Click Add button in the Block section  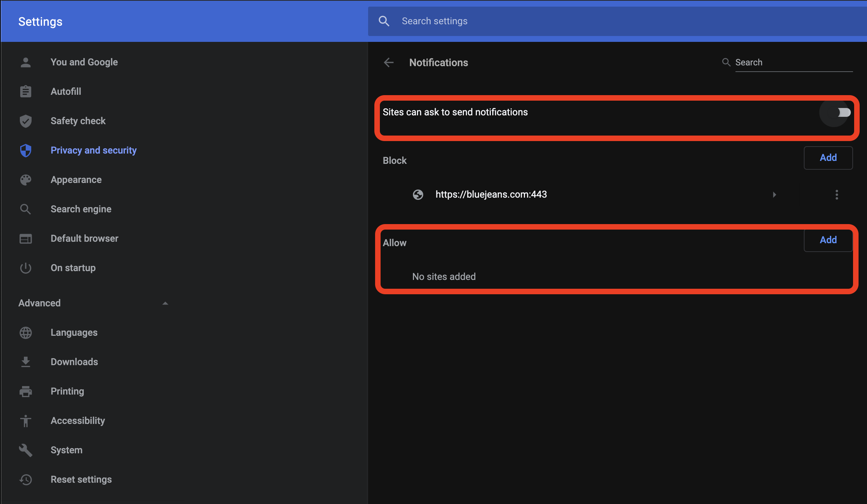tap(828, 157)
